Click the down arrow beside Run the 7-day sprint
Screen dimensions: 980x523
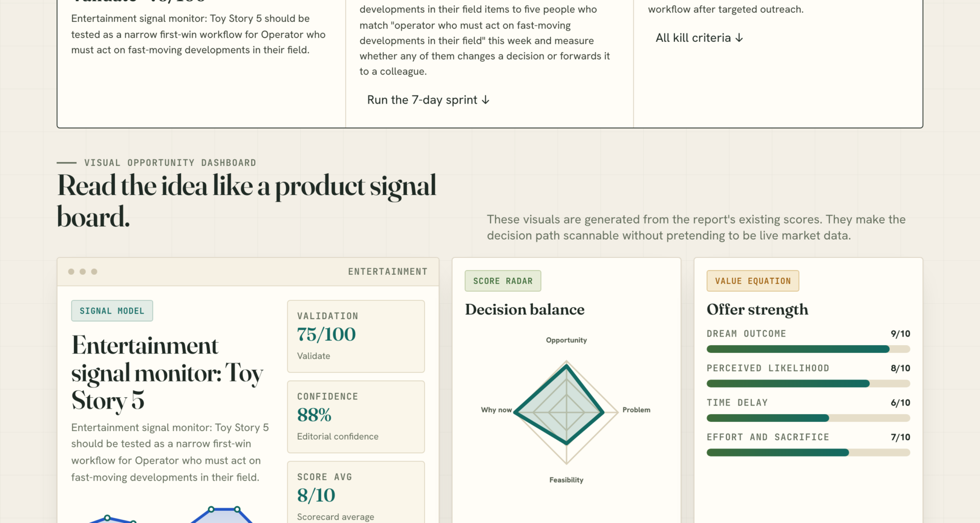[485, 100]
